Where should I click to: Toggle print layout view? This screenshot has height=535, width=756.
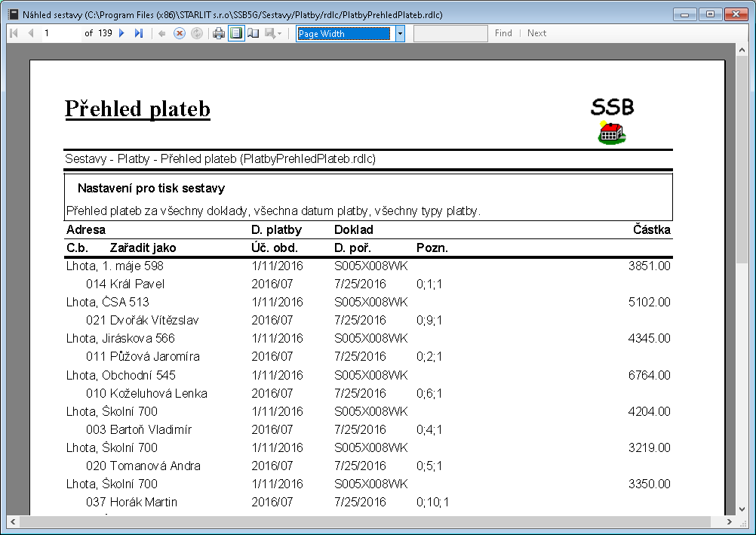[x=236, y=33]
